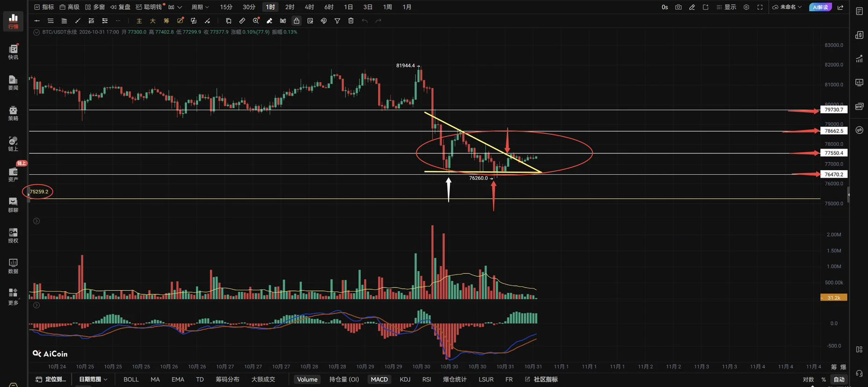Open the 指标 indicators button
Screen dimensions: 868x387
click(44, 7)
